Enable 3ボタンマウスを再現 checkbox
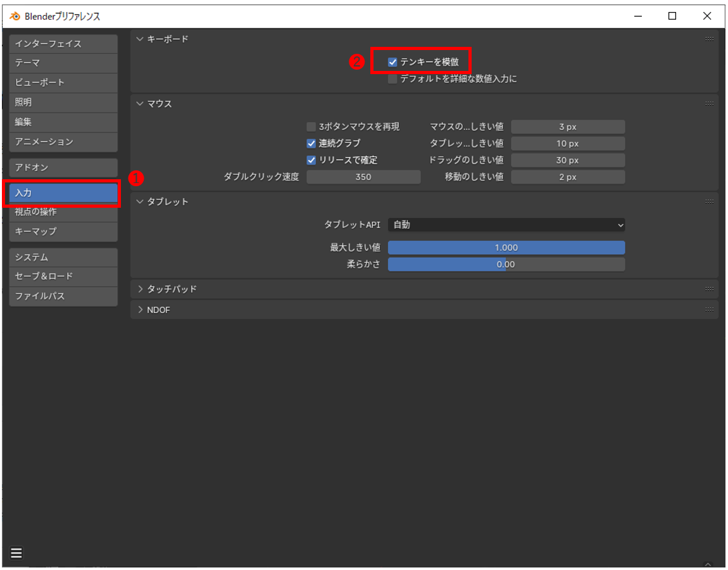The image size is (728, 570). tap(311, 127)
